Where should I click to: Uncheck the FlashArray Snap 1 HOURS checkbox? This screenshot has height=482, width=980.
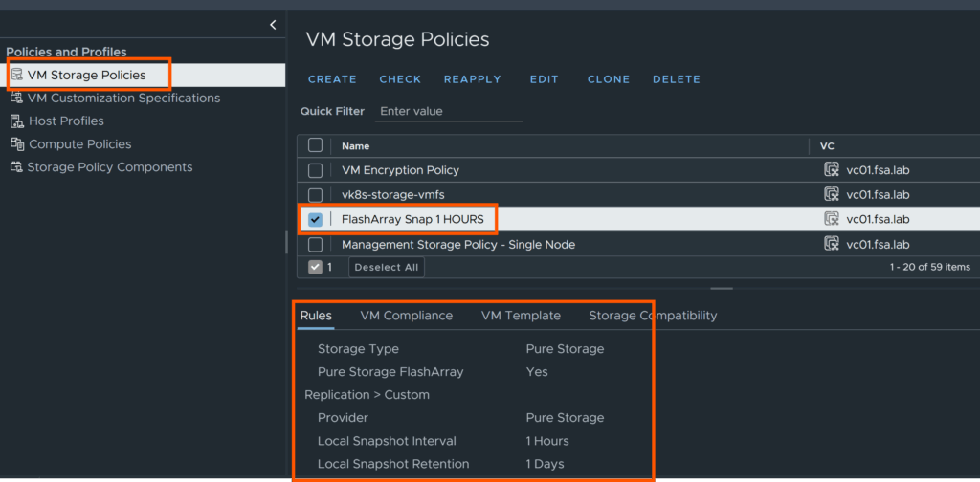[x=316, y=219]
